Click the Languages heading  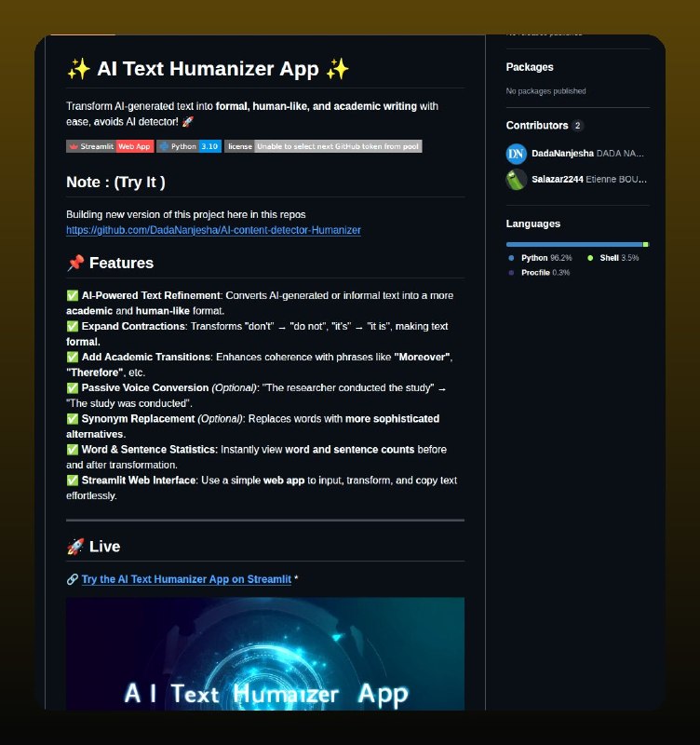(x=532, y=223)
